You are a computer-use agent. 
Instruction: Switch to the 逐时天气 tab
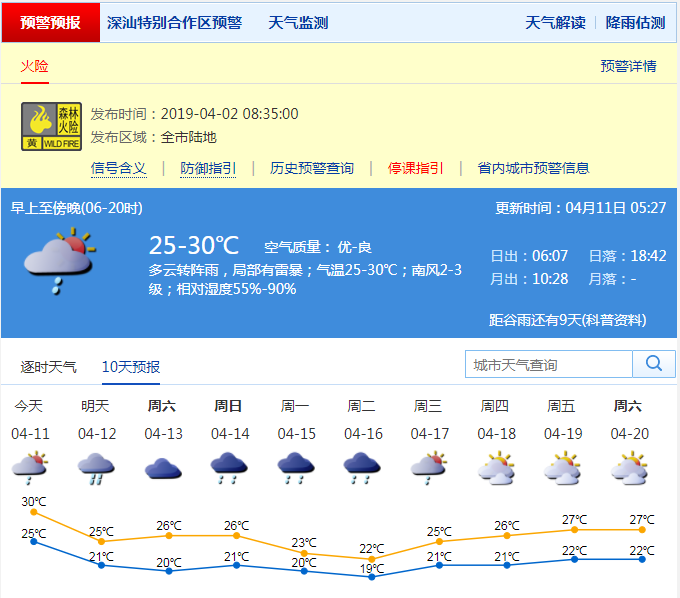click(48, 366)
